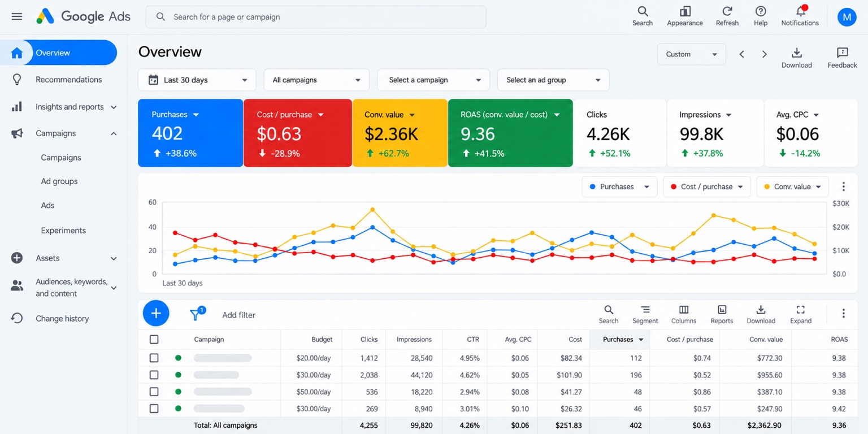Open the Select a campaign dropdown
868x434 pixels.
[x=433, y=80]
